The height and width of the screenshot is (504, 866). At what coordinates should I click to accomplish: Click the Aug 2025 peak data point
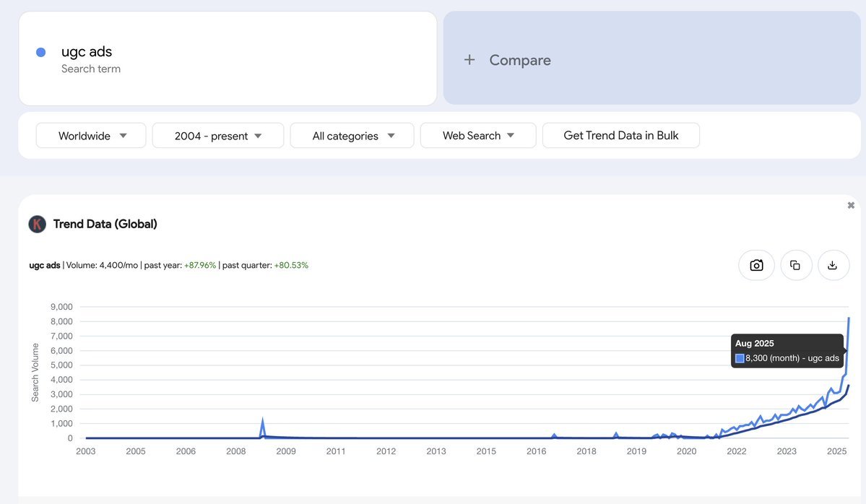(x=849, y=318)
